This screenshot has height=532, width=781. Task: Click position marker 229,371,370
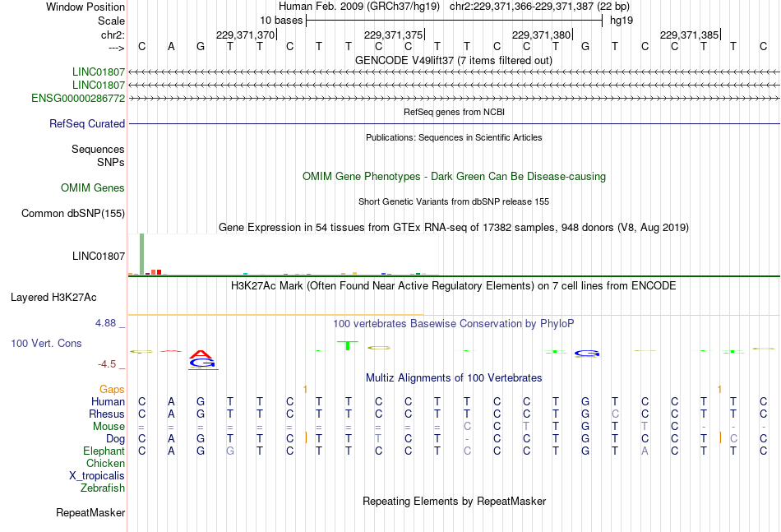[245, 35]
